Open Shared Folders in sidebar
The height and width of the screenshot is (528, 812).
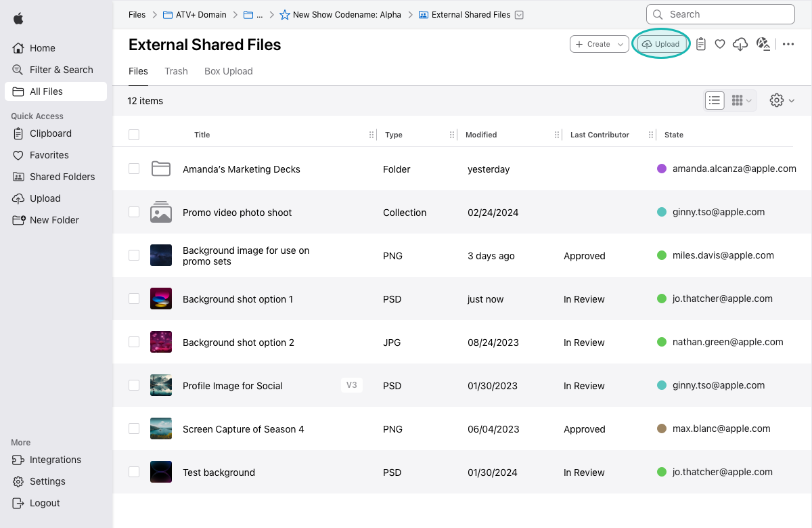[62, 177]
